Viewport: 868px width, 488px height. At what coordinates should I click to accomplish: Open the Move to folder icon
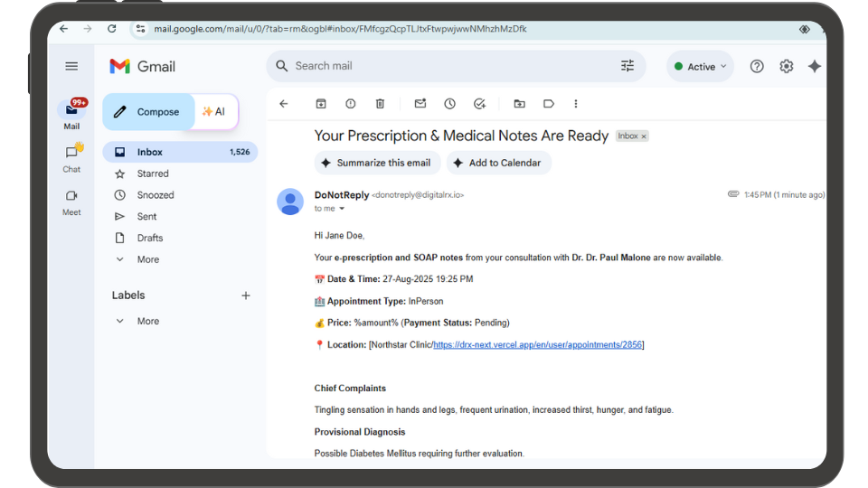(x=519, y=104)
